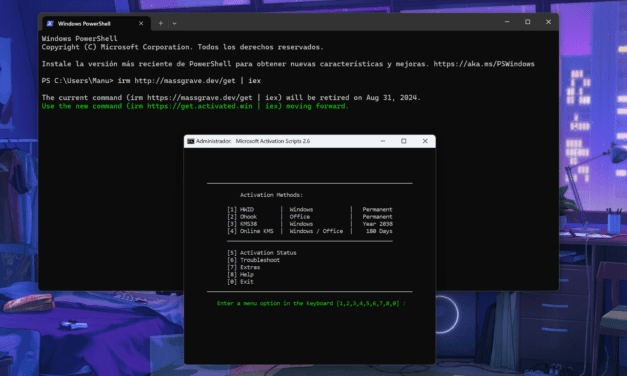Click the '[7] Extras' line
Viewport: 627px width, 376px height.
tap(244, 267)
